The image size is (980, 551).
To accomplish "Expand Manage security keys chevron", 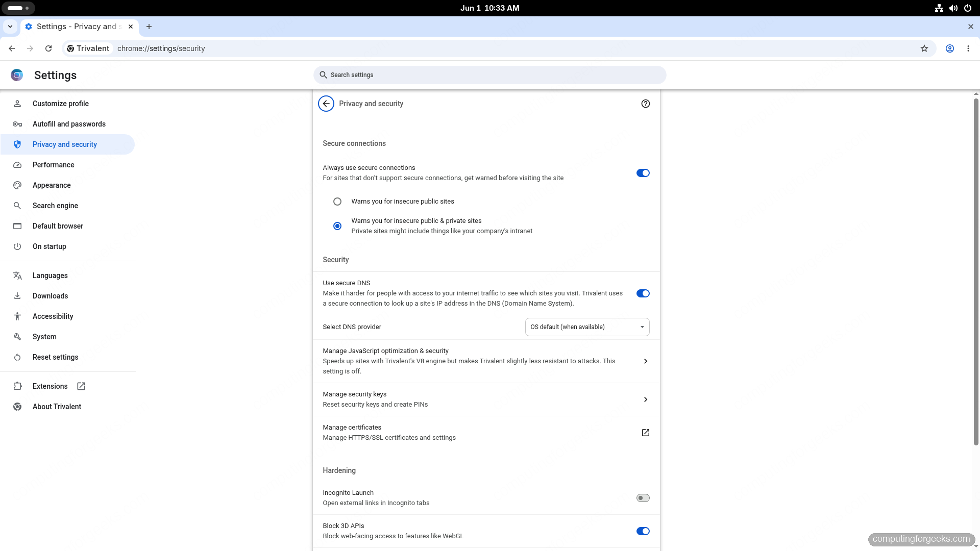I will click(x=646, y=399).
